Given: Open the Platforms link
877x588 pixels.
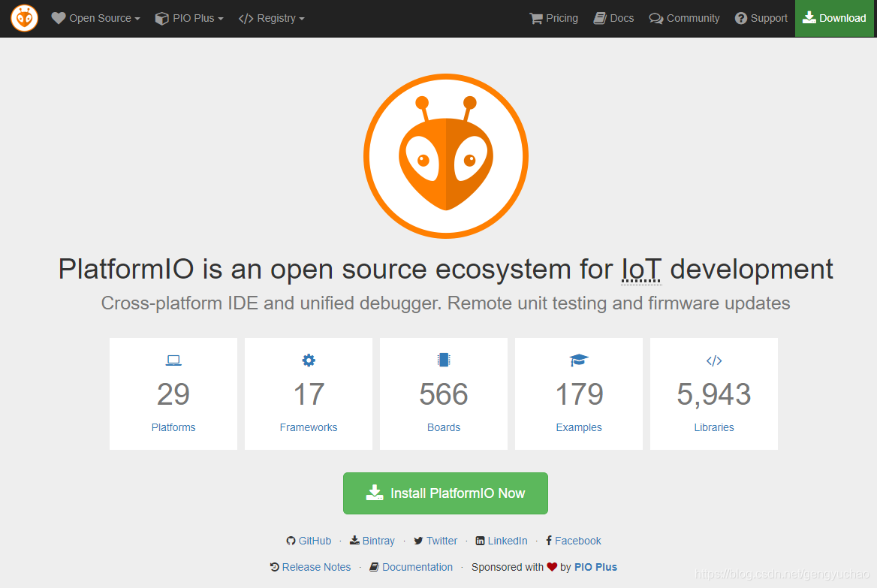Looking at the screenshot, I should (x=173, y=427).
